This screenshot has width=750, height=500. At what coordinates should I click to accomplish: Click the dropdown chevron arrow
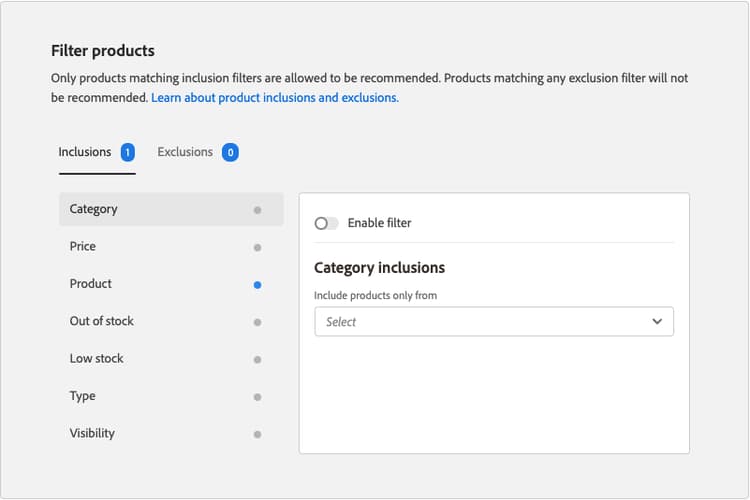657,322
